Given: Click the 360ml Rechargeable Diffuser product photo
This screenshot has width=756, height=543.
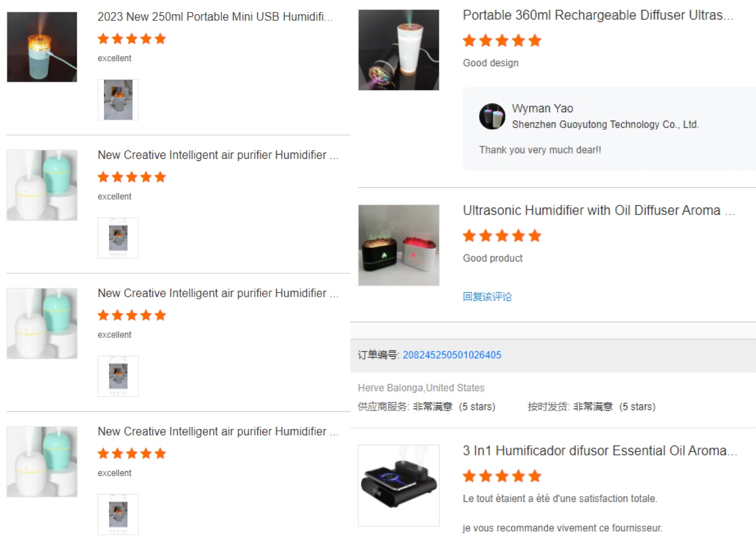Looking at the screenshot, I should (399, 50).
